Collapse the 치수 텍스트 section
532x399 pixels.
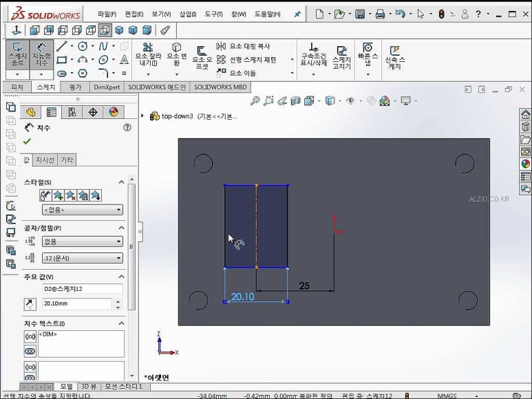point(121,323)
